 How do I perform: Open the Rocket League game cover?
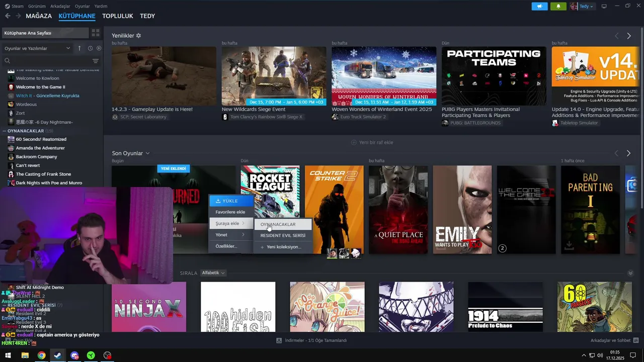pyautogui.click(x=270, y=191)
